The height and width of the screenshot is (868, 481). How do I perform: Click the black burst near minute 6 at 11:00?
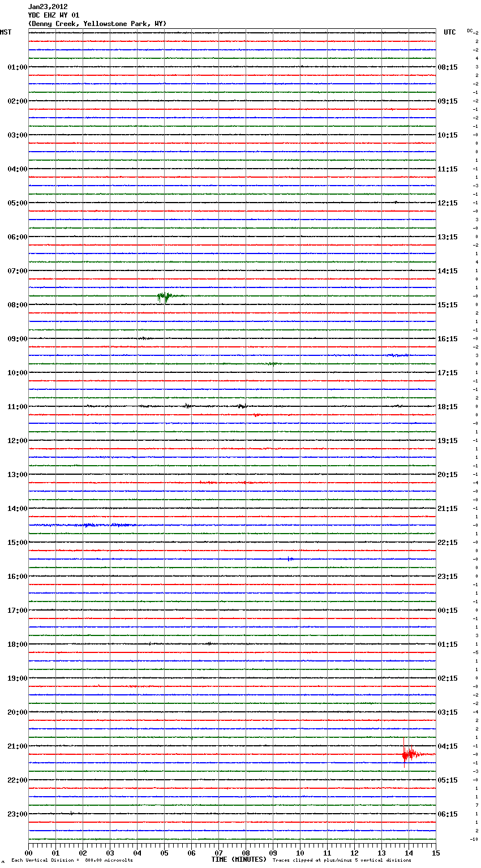click(187, 406)
